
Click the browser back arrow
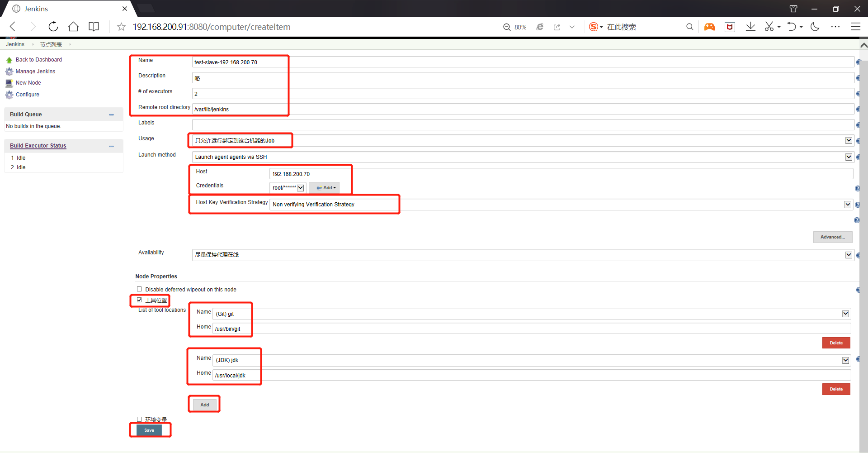tap(13, 27)
